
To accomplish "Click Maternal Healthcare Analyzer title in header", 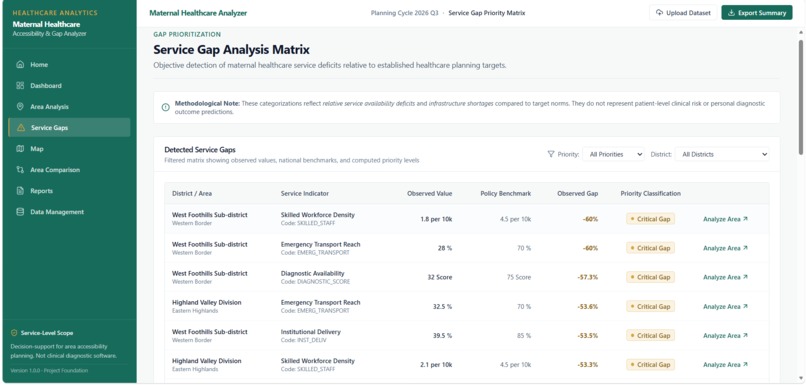I will point(198,13).
